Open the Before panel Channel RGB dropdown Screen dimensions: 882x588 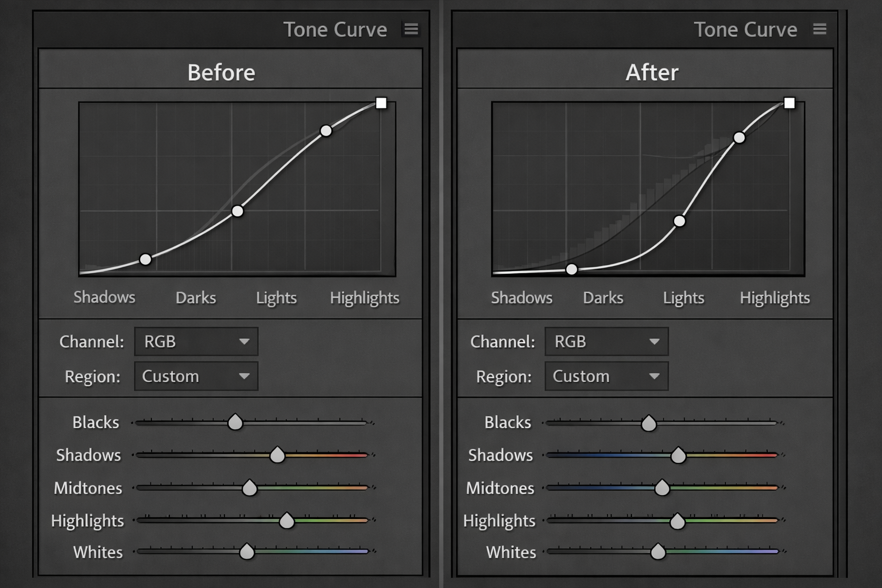pyautogui.click(x=196, y=342)
